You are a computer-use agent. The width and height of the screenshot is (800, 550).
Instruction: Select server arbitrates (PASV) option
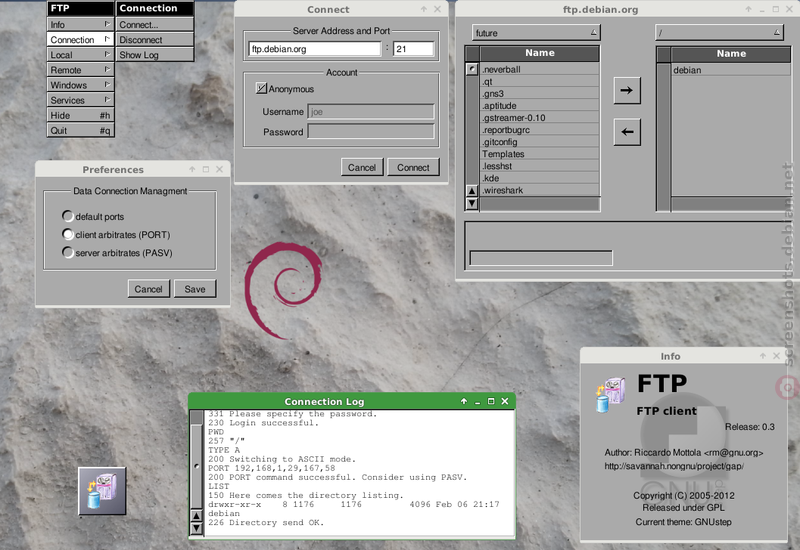[67, 253]
